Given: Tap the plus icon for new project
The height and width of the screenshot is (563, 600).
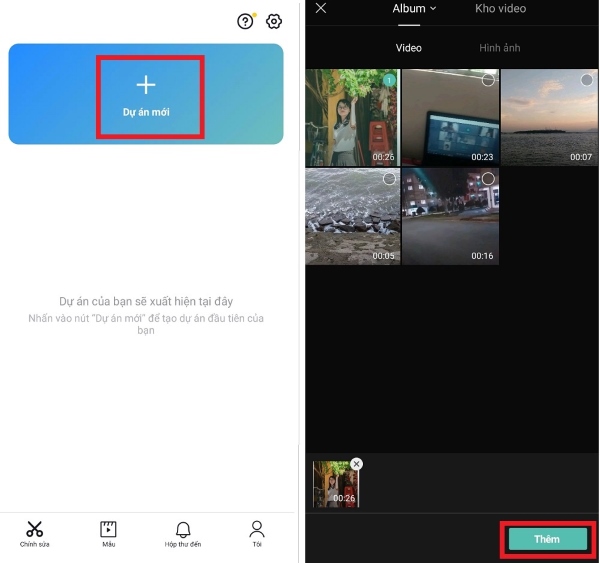Looking at the screenshot, I should [146, 85].
